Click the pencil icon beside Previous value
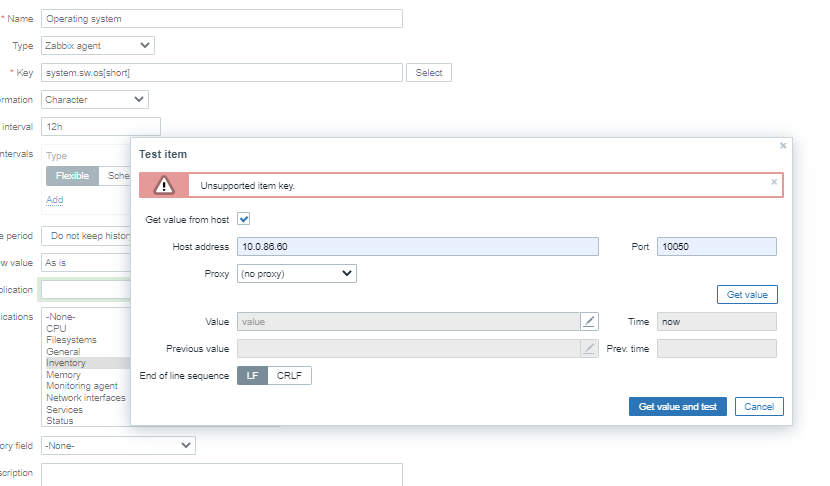 (590, 348)
